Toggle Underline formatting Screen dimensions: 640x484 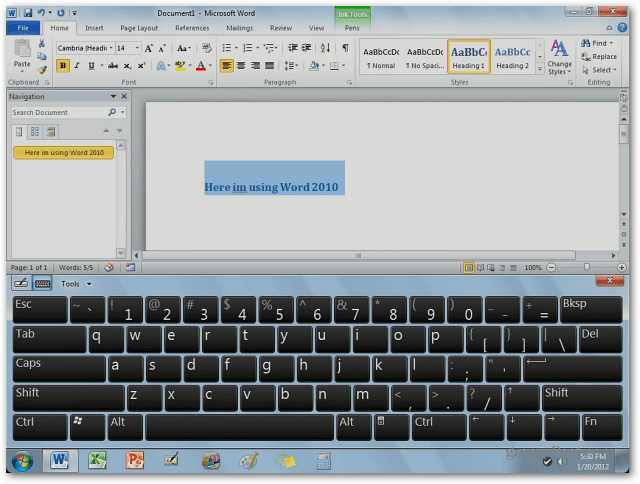[91, 66]
